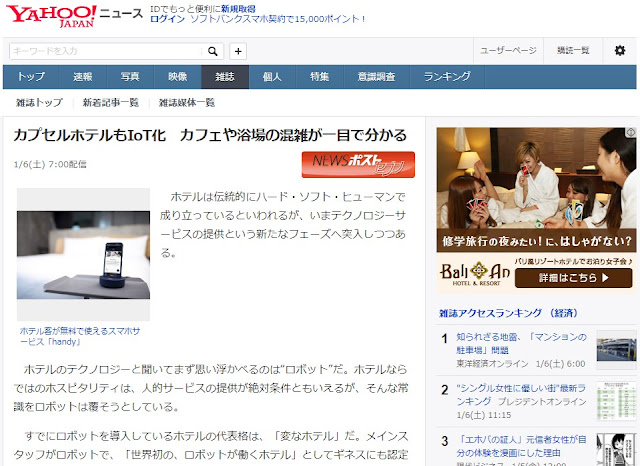Go to 雑誌トップ sub-navigation
This screenshot has width=640, height=466.
tap(39, 102)
